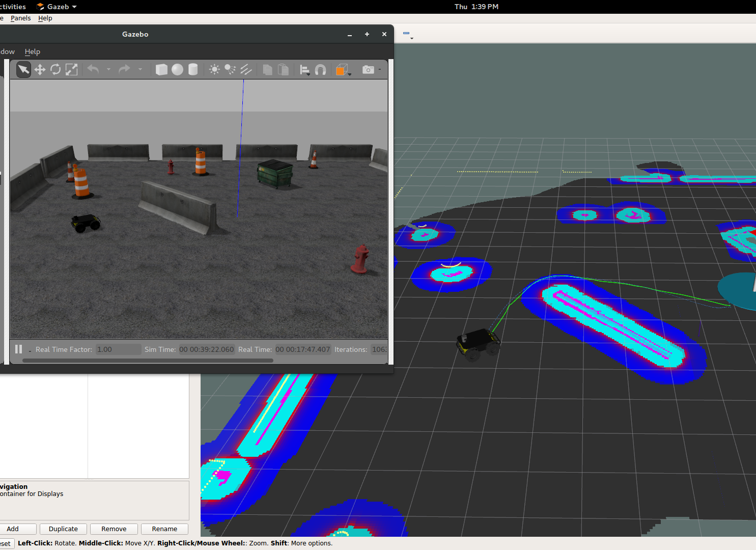The height and width of the screenshot is (550, 756).
Task: Activate the Scale mode tool in Gazebo
Action: [72, 69]
